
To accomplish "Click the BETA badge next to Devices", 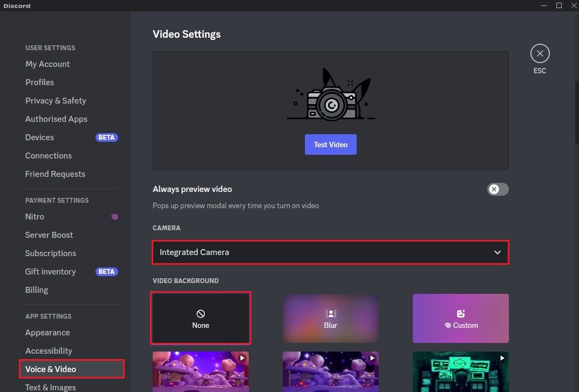I will click(x=106, y=137).
